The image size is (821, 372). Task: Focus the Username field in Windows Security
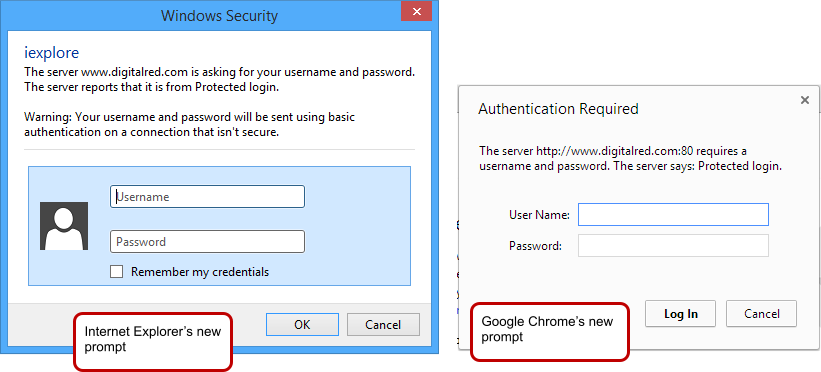click(207, 196)
